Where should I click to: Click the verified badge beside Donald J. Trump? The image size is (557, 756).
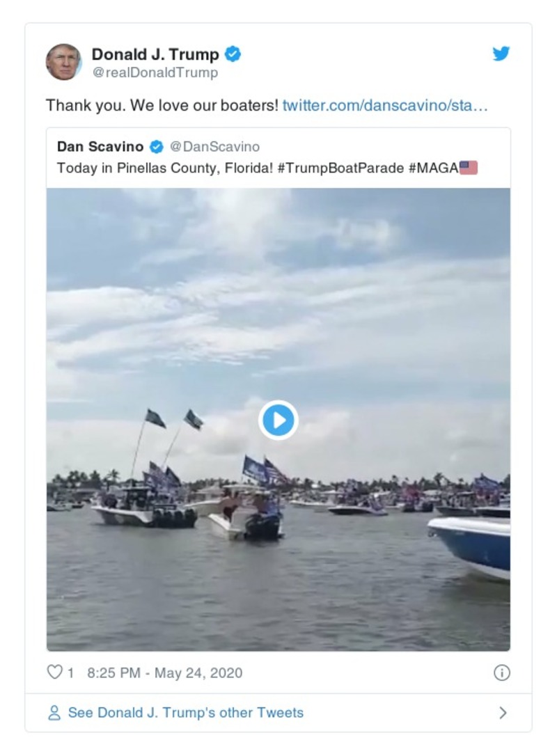point(233,54)
